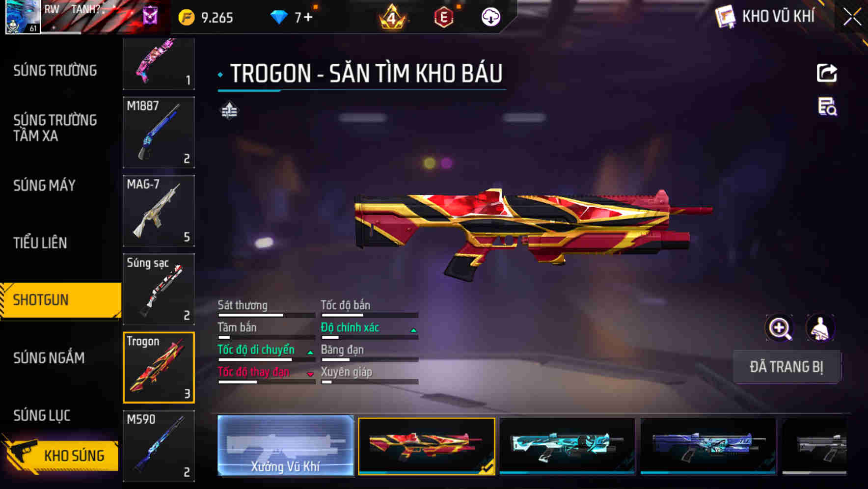Click the blue diamond currency icon
This screenshot has width=868, height=489.
[x=279, y=18]
